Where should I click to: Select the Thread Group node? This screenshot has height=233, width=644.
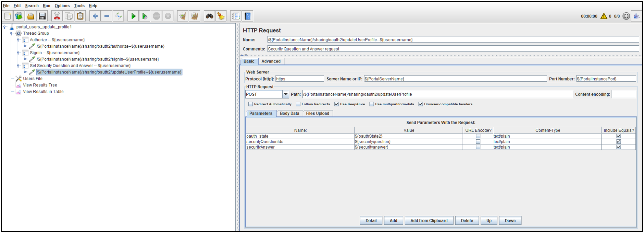point(36,33)
